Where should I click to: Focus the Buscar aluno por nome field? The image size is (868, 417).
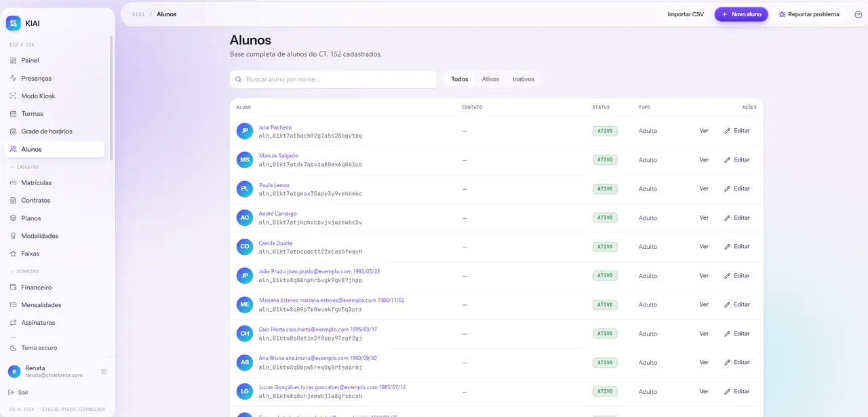(x=333, y=79)
